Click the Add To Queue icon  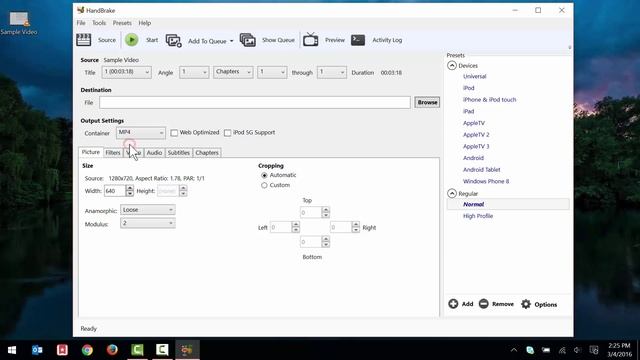point(173,40)
